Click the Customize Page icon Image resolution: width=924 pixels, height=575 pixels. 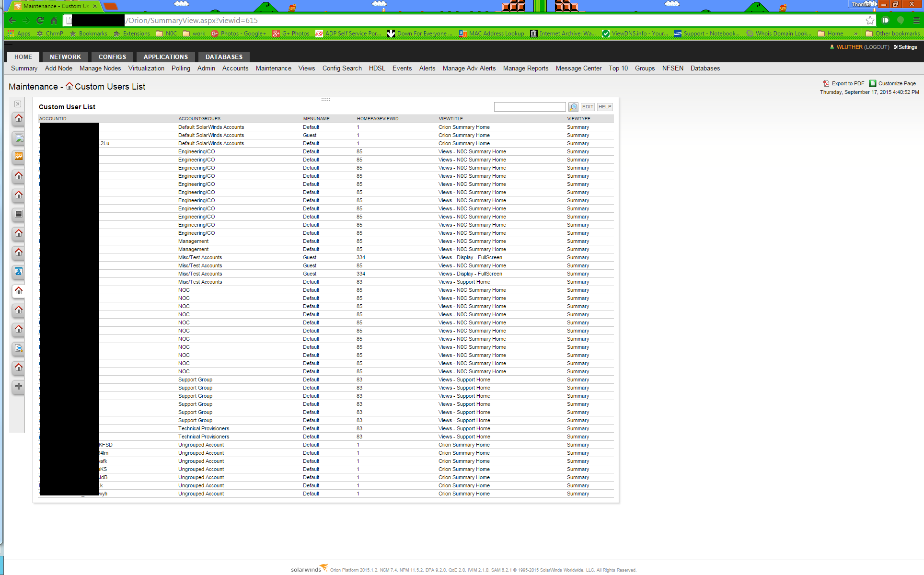(x=873, y=83)
